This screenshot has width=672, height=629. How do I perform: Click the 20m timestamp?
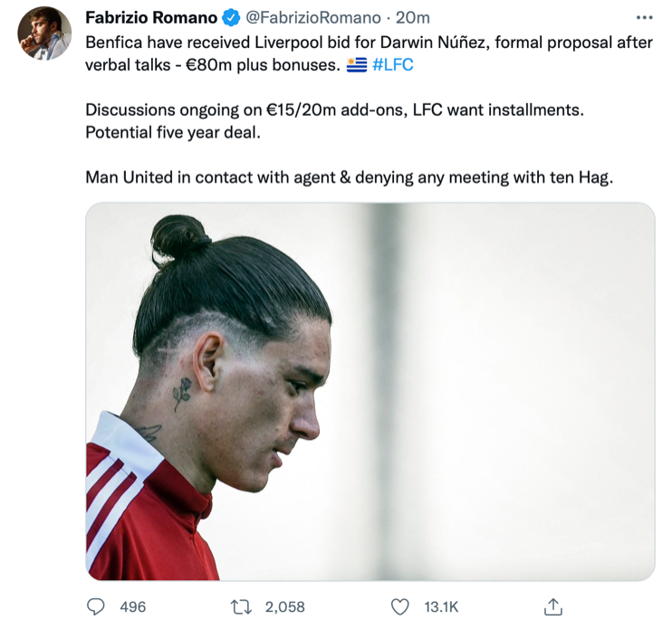413,17
